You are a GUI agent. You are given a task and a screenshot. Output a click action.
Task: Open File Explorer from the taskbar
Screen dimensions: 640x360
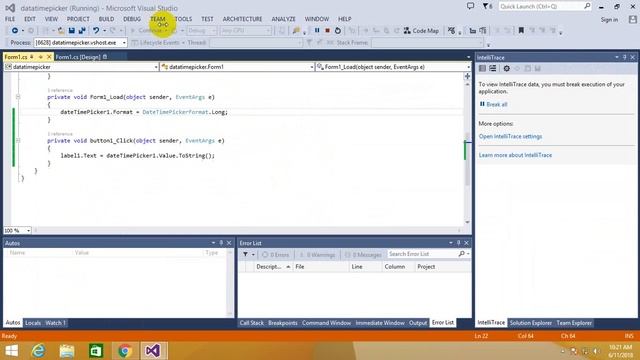pyautogui.click(x=67, y=351)
